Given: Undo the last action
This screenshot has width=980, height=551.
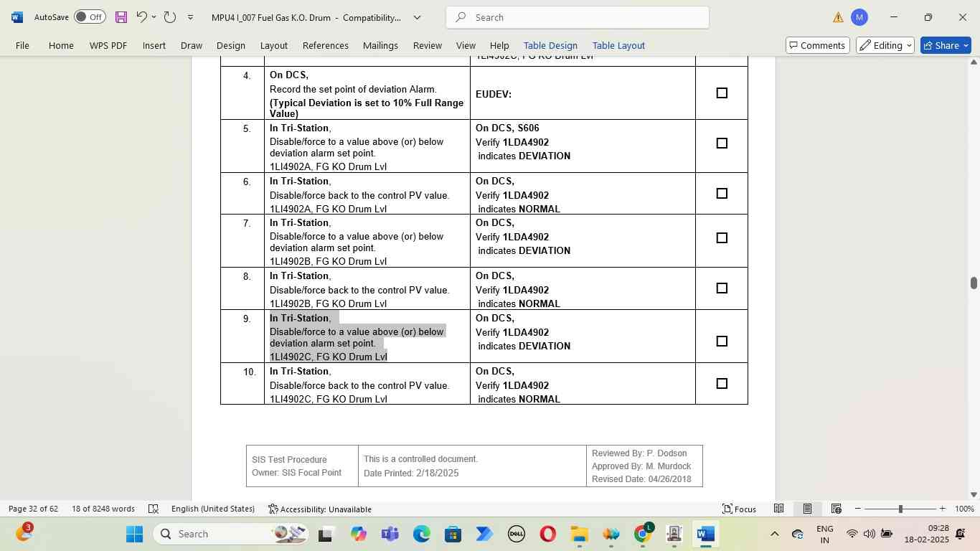Looking at the screenshot, I should click(x=141, y=17).
